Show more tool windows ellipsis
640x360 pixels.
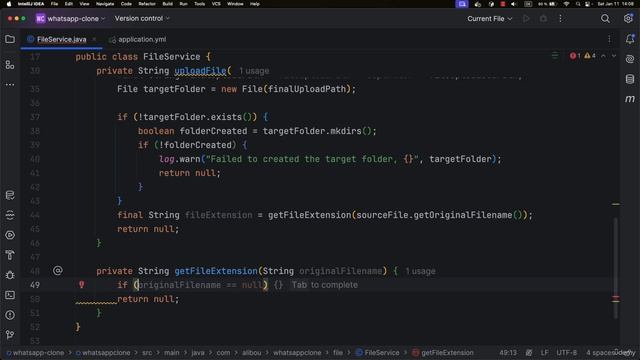(10, 85)
